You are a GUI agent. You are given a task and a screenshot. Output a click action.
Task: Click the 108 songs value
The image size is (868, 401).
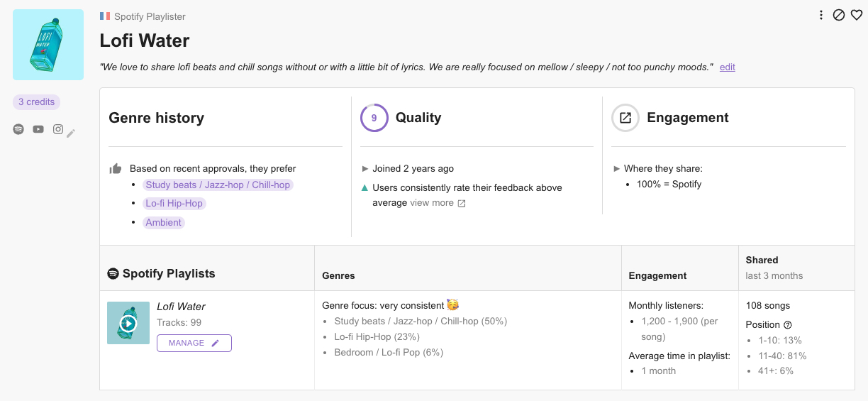point(768,305)
